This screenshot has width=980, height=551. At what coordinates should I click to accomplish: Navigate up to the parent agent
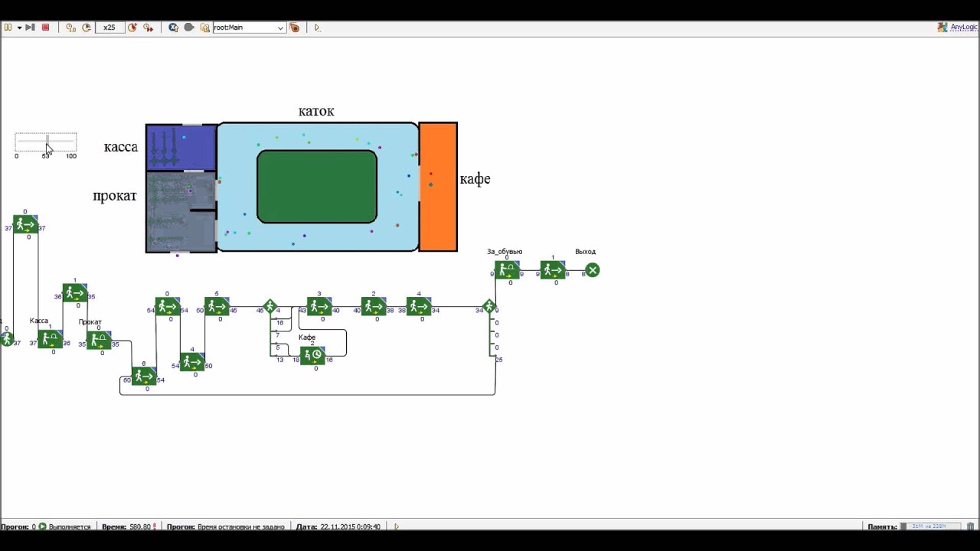click(173, 28)
